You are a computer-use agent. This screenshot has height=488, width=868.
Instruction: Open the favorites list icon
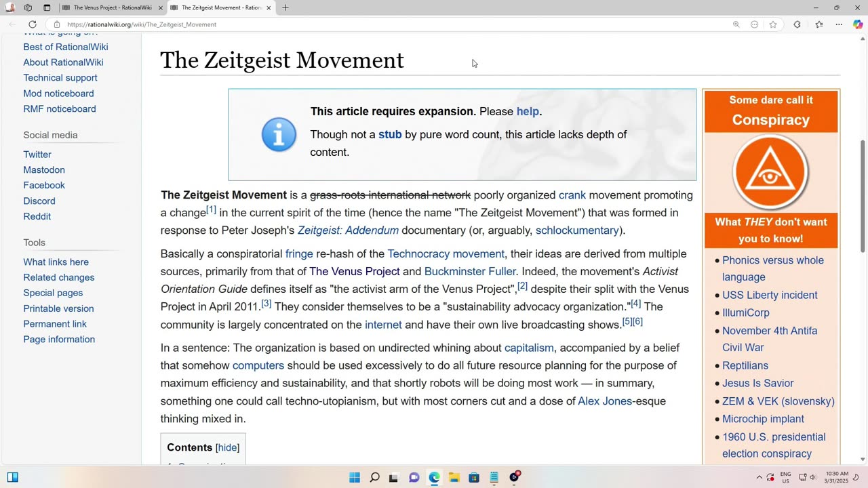coord(818,24)
